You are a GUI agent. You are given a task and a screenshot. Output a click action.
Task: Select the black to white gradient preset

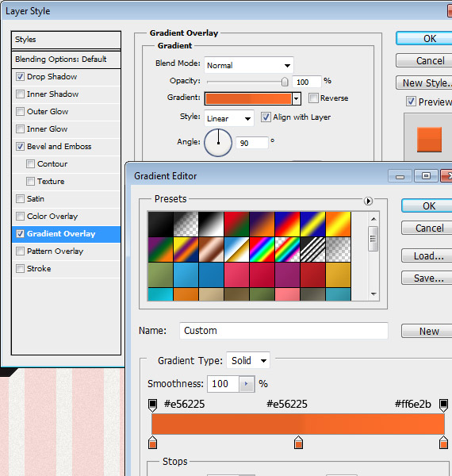[x=211, y=224]
